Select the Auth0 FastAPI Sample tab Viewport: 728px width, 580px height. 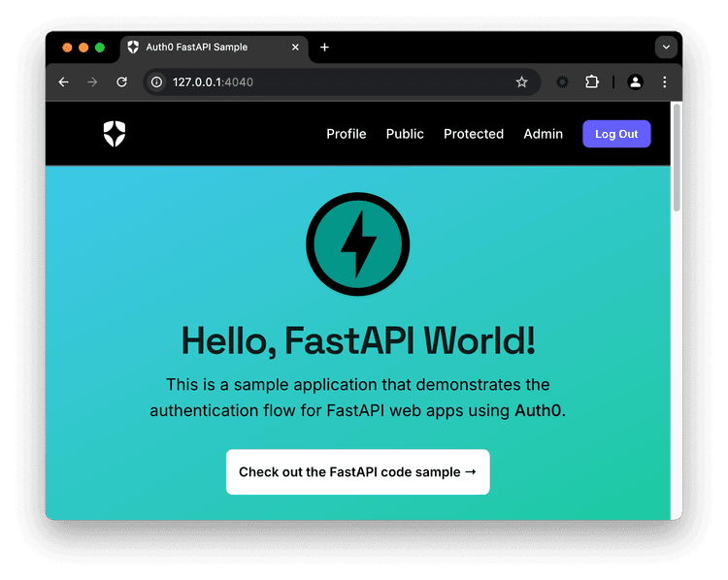pyautogui.click(x=215, y=48)
